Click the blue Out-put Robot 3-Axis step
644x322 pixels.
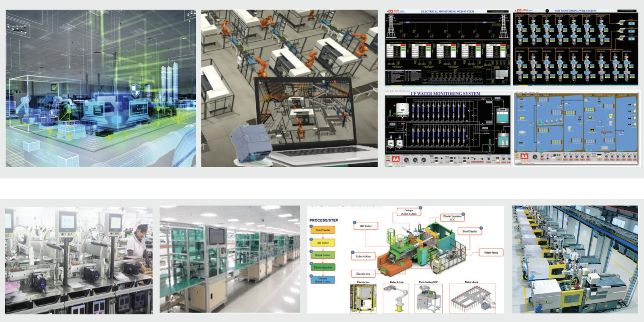click(322, 280)
